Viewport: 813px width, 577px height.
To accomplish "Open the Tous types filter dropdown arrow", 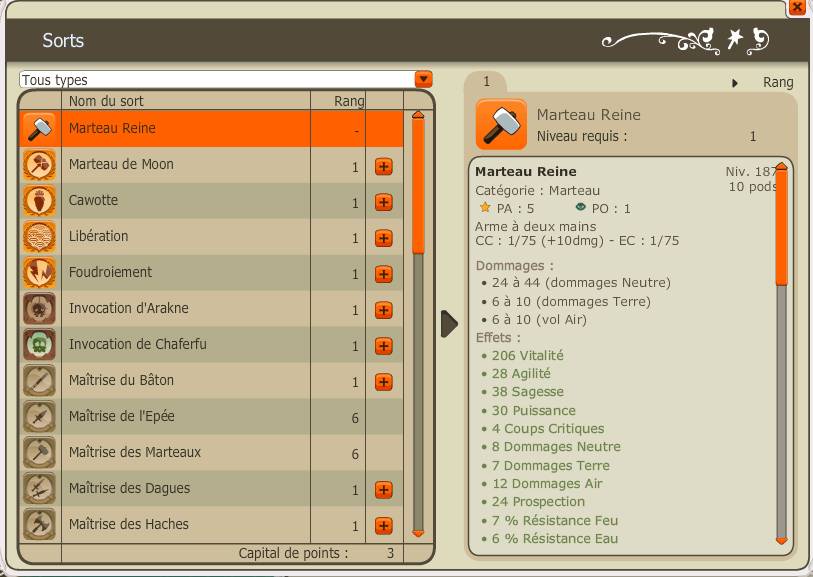I will 424,79.
